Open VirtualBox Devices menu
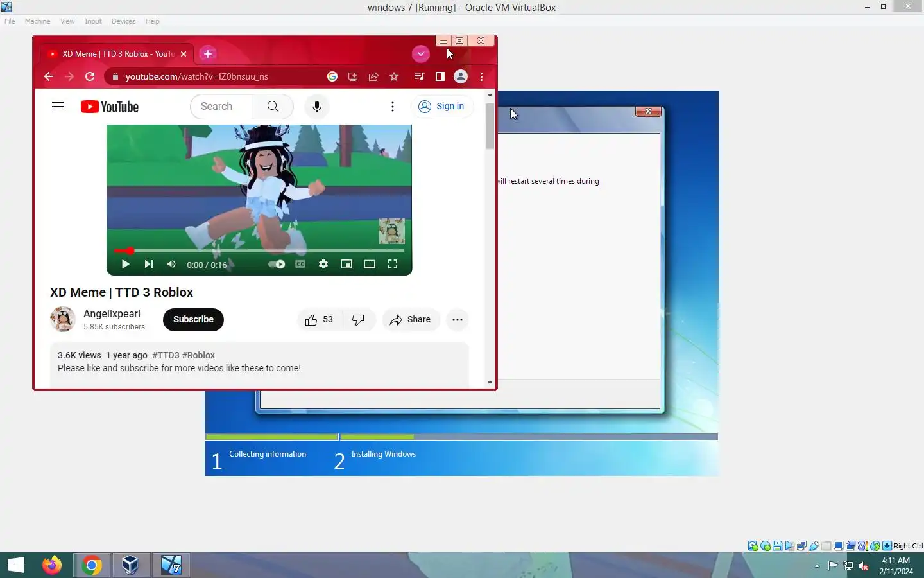The image size is (924, 578). click(123, 21)
